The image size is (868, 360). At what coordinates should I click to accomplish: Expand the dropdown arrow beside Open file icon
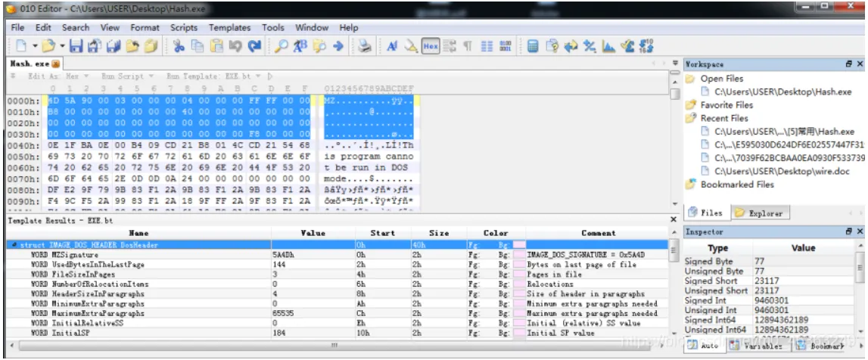pos(63,46)
